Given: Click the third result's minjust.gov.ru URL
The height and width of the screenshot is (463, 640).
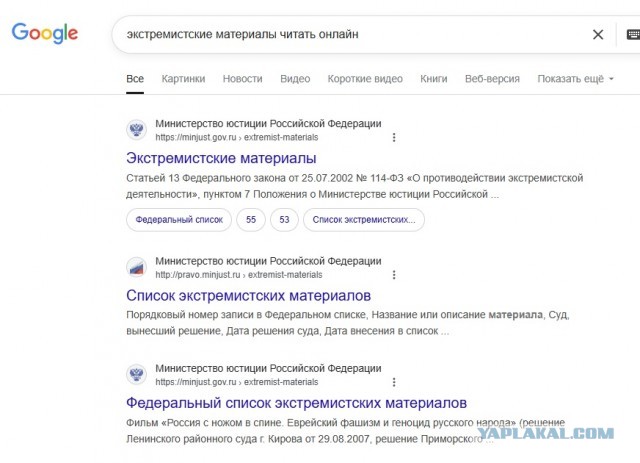Looking at the screenshot, I should (x=237, y=382).
